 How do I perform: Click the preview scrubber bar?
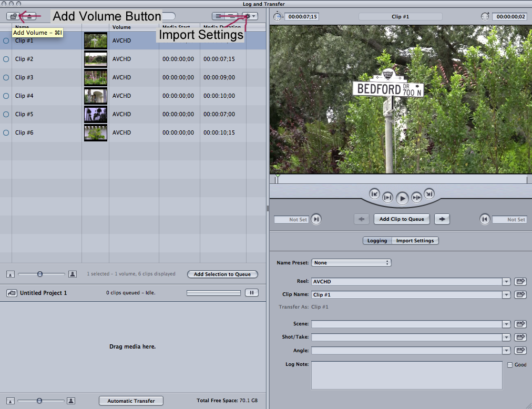coord(402,179)
